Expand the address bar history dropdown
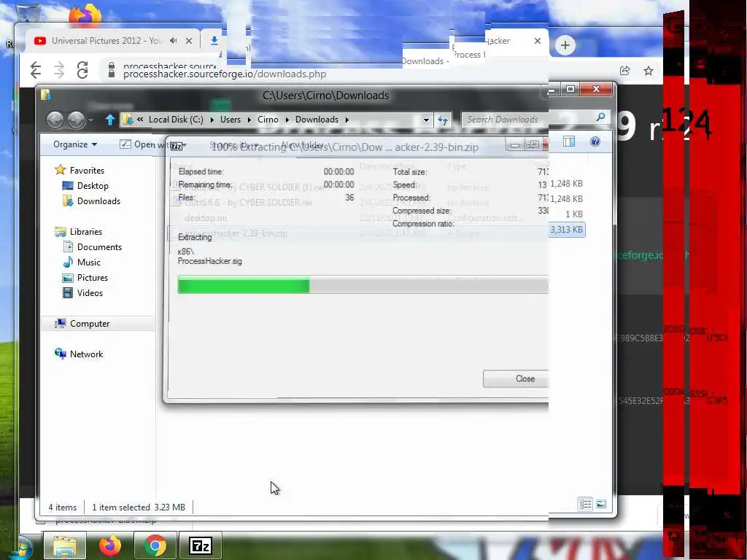Screen dimensions: 747x560 [x=426, y=120]
